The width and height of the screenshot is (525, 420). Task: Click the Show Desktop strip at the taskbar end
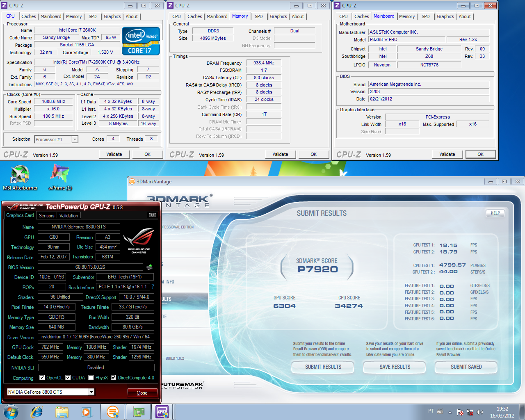[522, 412]
